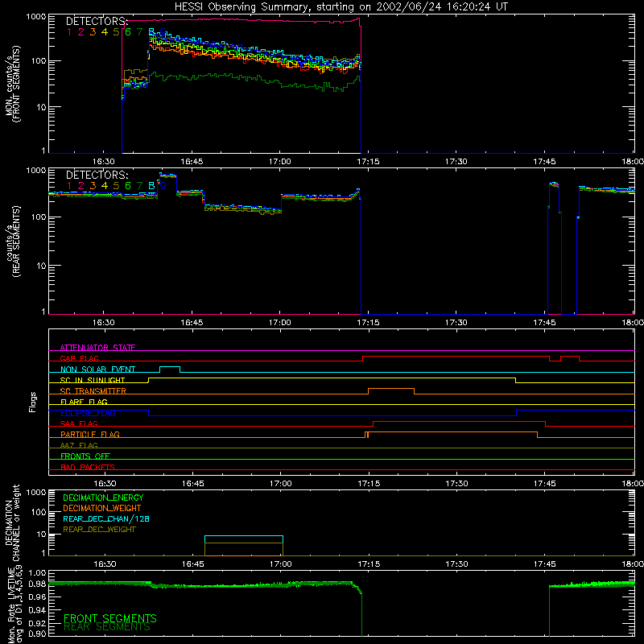Click the 0.90 value on livetime axis

click(x=37, y=634)
